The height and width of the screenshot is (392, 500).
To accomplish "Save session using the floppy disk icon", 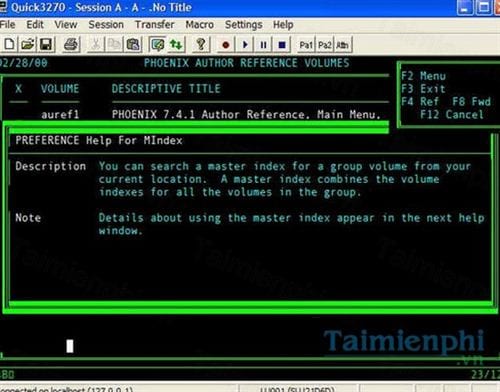I will (46, 45).
